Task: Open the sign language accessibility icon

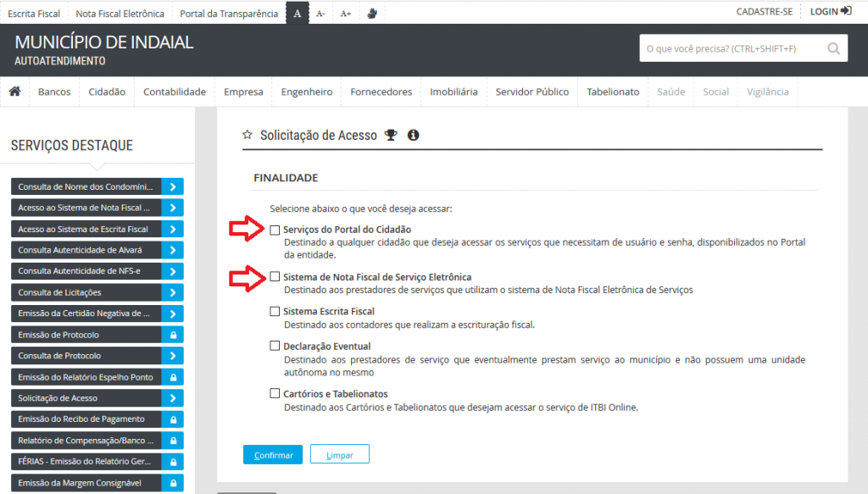Action: (x=372, y=14)
